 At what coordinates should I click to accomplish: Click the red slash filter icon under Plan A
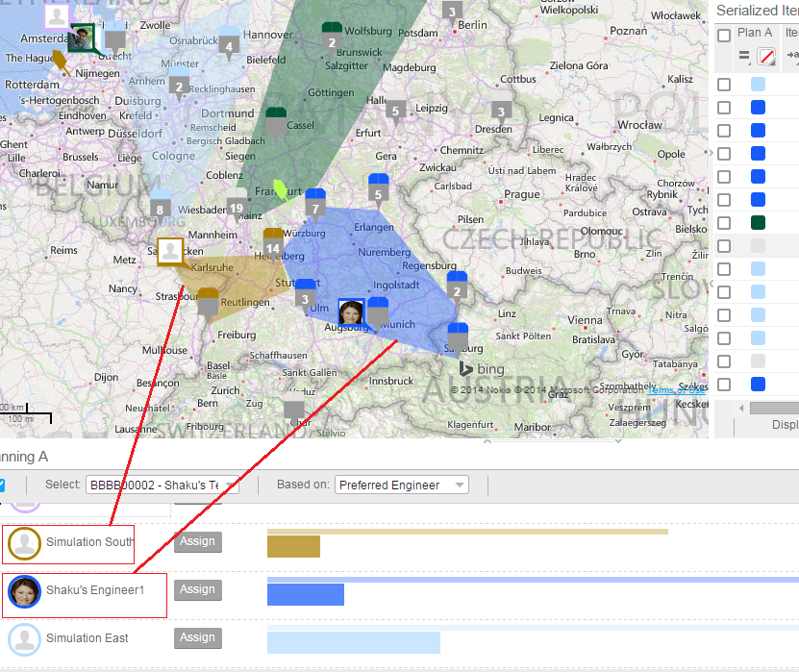766,57
